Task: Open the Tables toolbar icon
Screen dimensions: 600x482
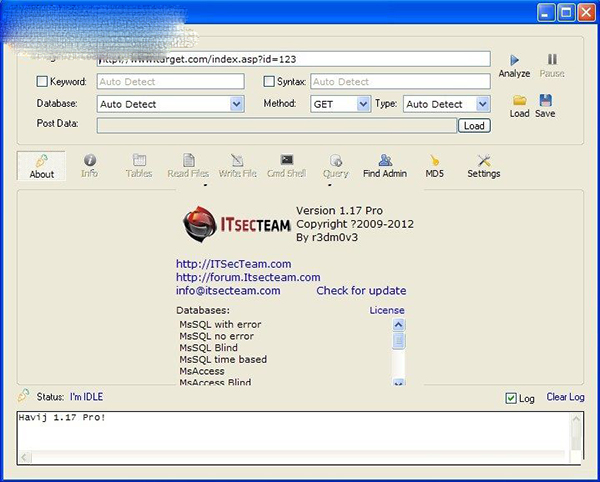Action: tap(139, 160)
